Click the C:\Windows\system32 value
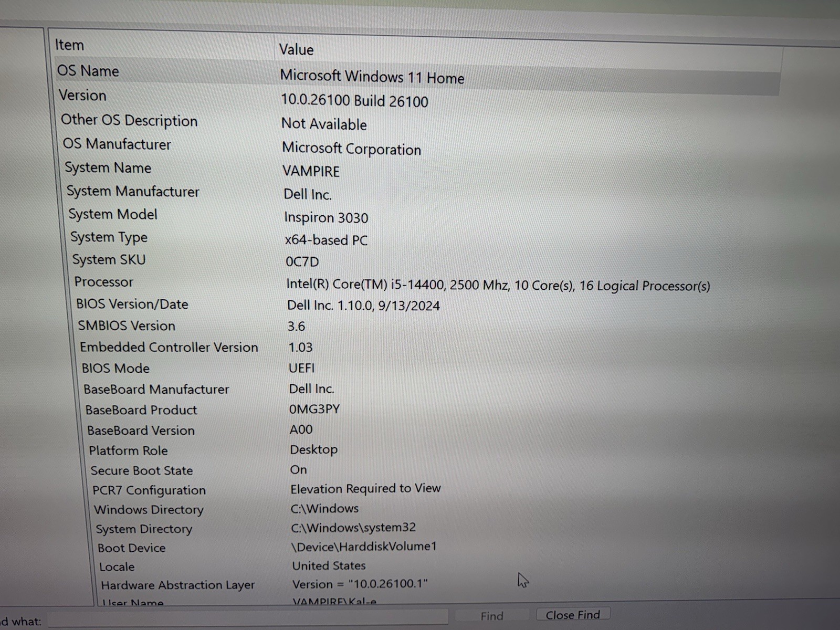 tap(354, 527)
